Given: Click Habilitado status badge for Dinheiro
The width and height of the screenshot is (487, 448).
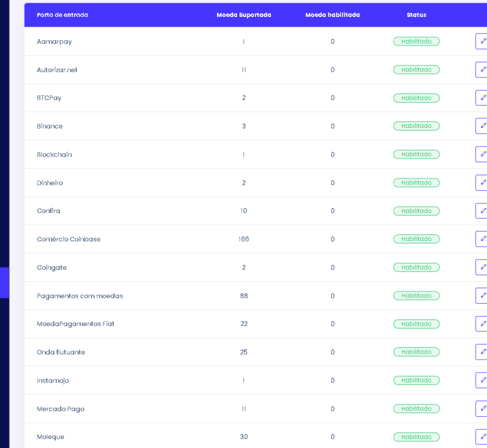Looking at the screenshot, I should coord(416,182).
